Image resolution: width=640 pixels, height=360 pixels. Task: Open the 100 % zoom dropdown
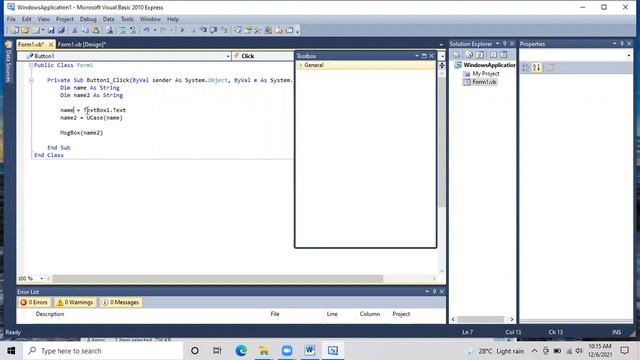[42, 278]
